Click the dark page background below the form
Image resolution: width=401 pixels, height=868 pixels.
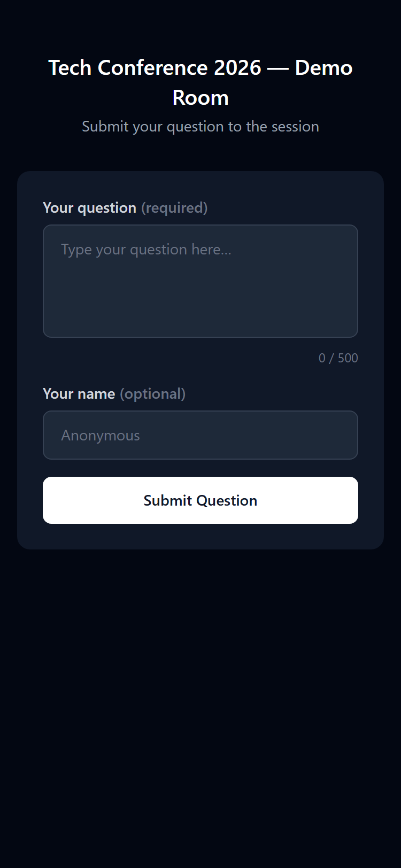tap(200, 695)
